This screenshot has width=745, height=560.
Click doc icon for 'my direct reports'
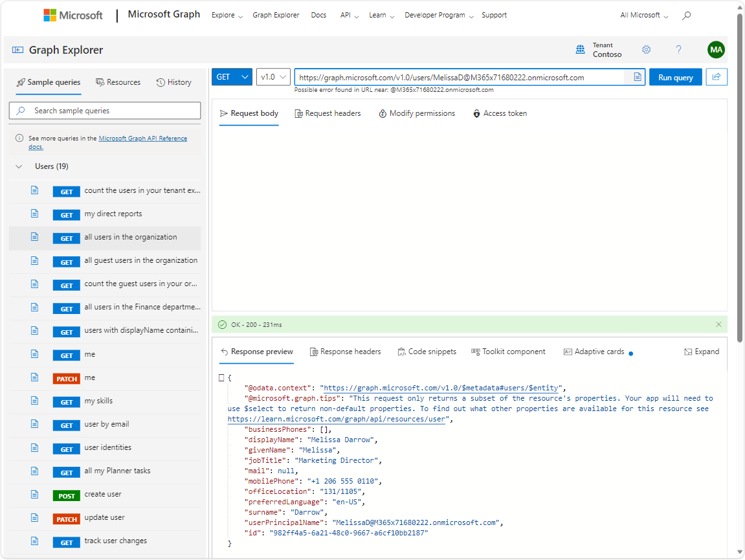coord(35,214)
